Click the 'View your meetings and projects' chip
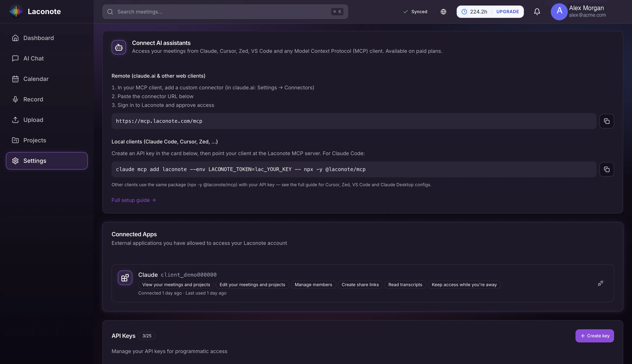This screenshot has width=632, height=364. (176, 285)
